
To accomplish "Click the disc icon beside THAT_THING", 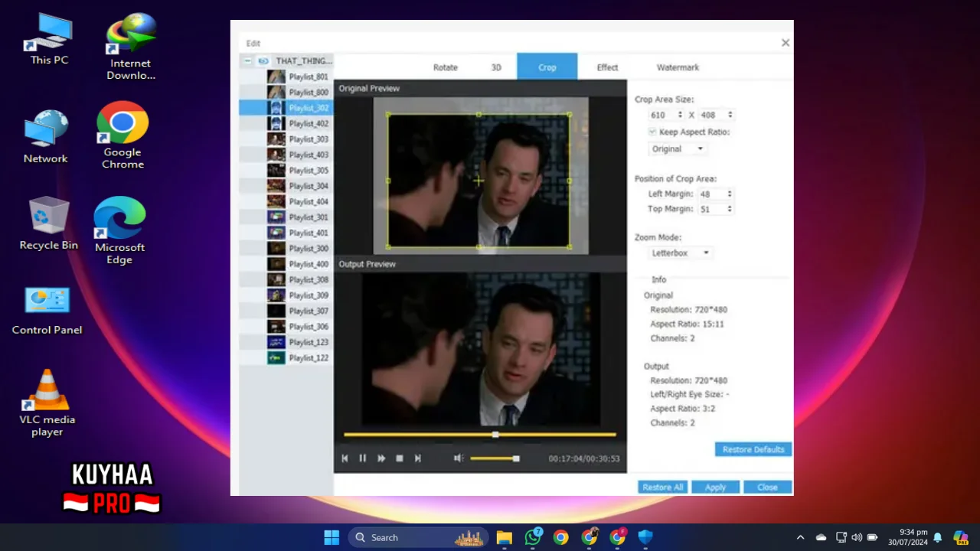I will point(263,60).
